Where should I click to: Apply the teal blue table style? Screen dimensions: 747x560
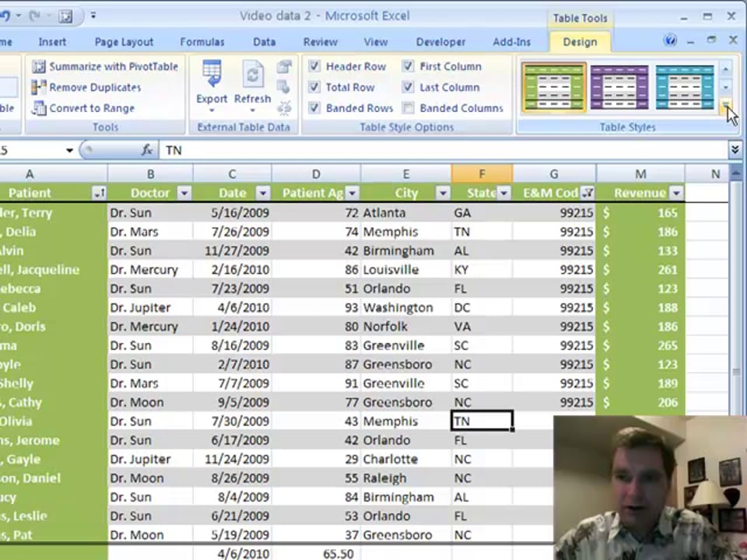tap(685, 87)
